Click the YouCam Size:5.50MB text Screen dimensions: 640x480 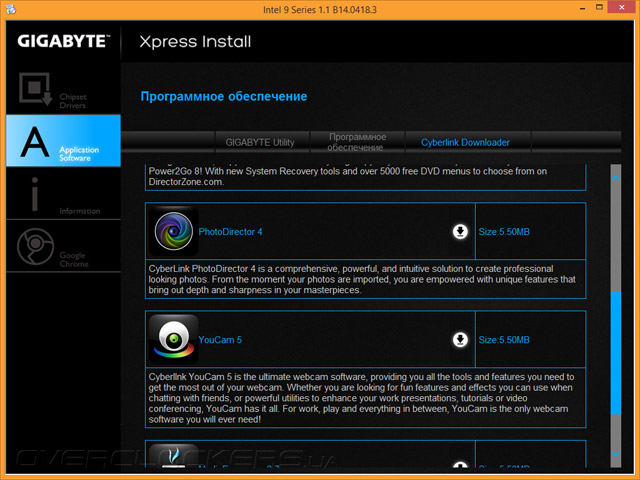(x=504, y=340)
